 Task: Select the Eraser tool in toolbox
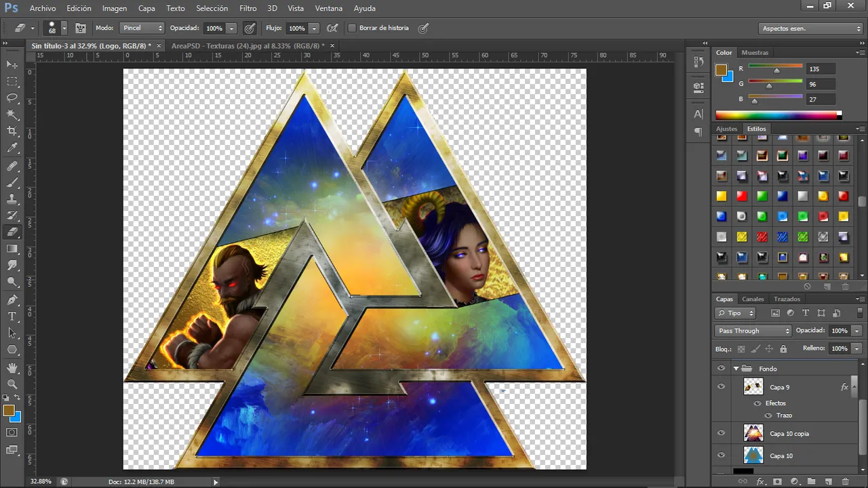(12, 232)
